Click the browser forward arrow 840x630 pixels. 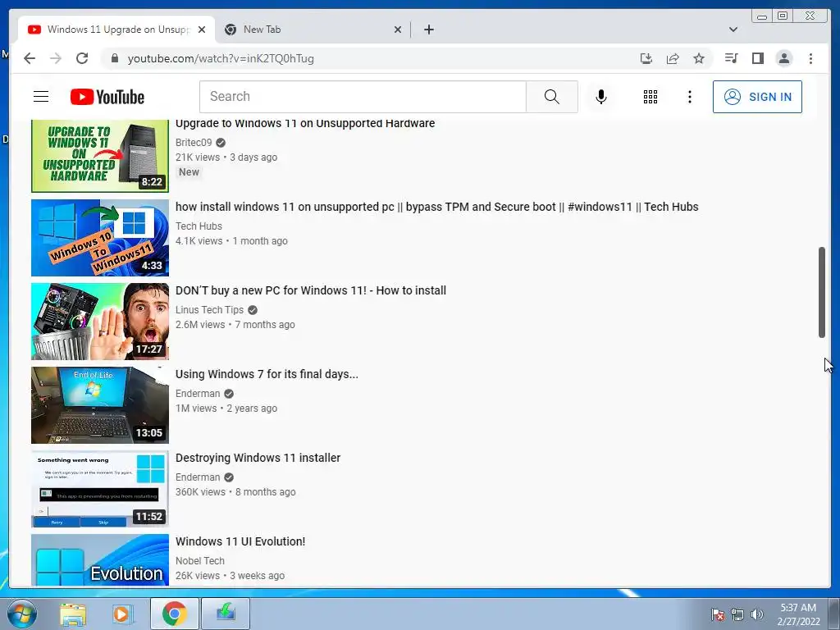click(56, 58)
